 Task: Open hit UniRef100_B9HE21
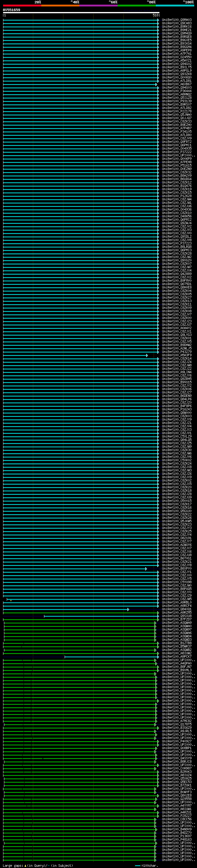(177, 30)
